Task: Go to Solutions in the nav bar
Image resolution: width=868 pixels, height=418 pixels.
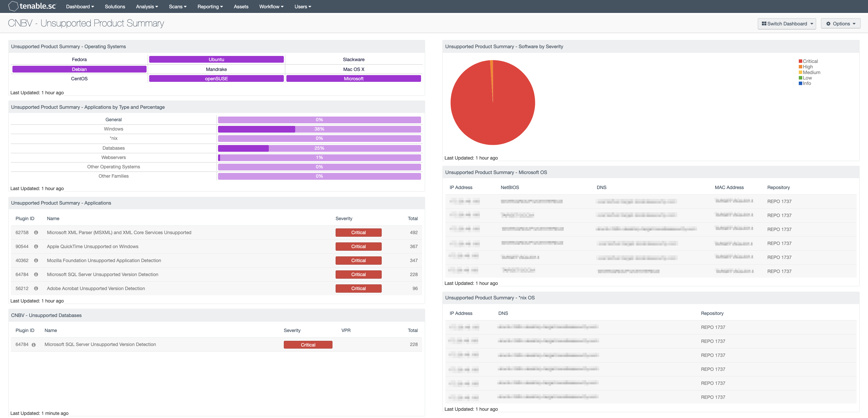Action: pyautogui.click(x=115, y=6)
